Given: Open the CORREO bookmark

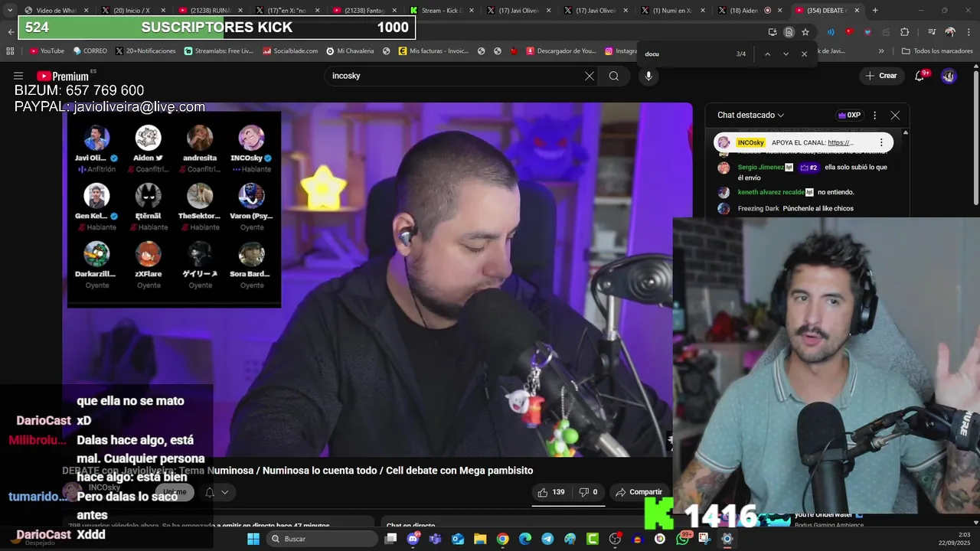Looking at the screenshot, I should tap(90, 51).
